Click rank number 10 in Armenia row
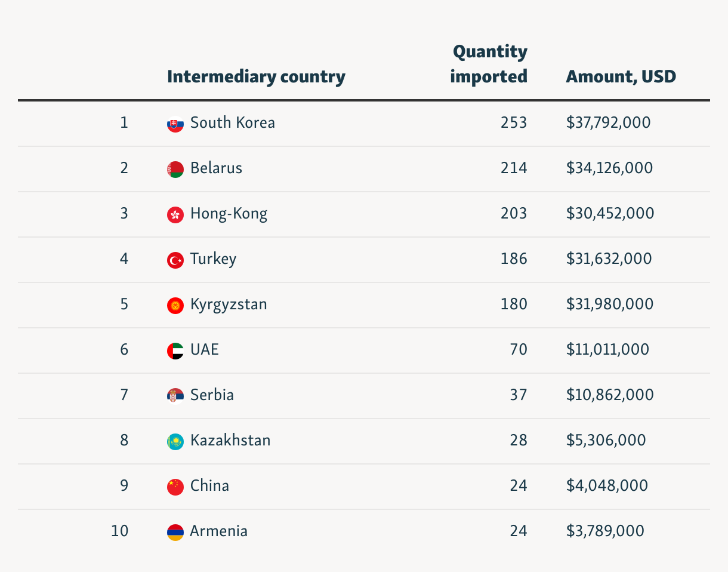Image resolution: width=728 pixels, height=572 pixels. pyautogui.click(x=119, y=531)
